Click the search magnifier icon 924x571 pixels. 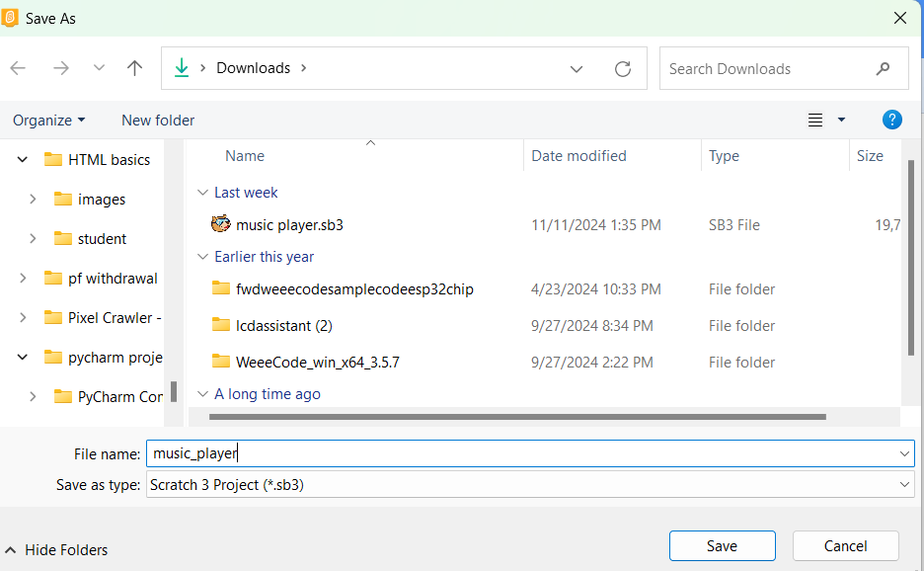[x=883, y=69]
